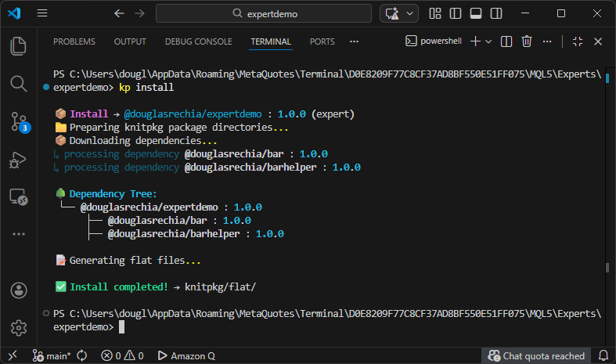Click the Amazon Q status button
Image resolution: width=616 pixels, height=364 pixels.
(186, 355)
